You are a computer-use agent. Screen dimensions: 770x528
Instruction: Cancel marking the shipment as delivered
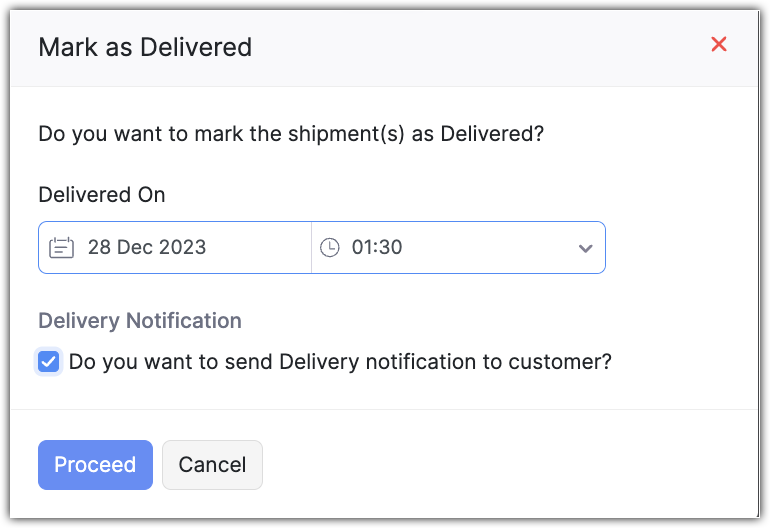(212, 465)
